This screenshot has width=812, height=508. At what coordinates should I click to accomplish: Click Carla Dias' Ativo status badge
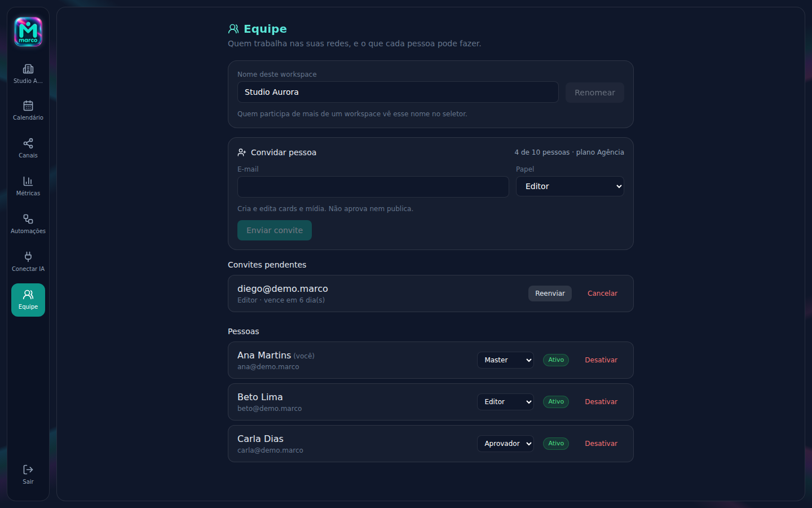click(556, 444)
